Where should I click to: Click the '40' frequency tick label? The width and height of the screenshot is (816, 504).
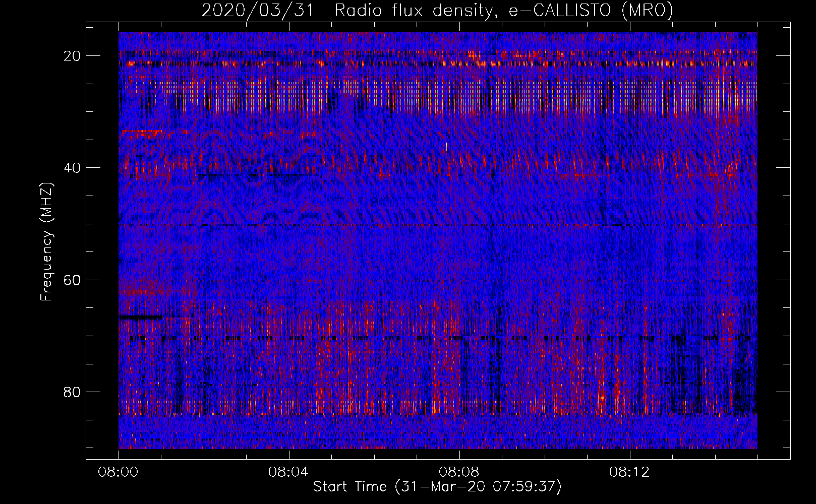click(x=73, y=168)
